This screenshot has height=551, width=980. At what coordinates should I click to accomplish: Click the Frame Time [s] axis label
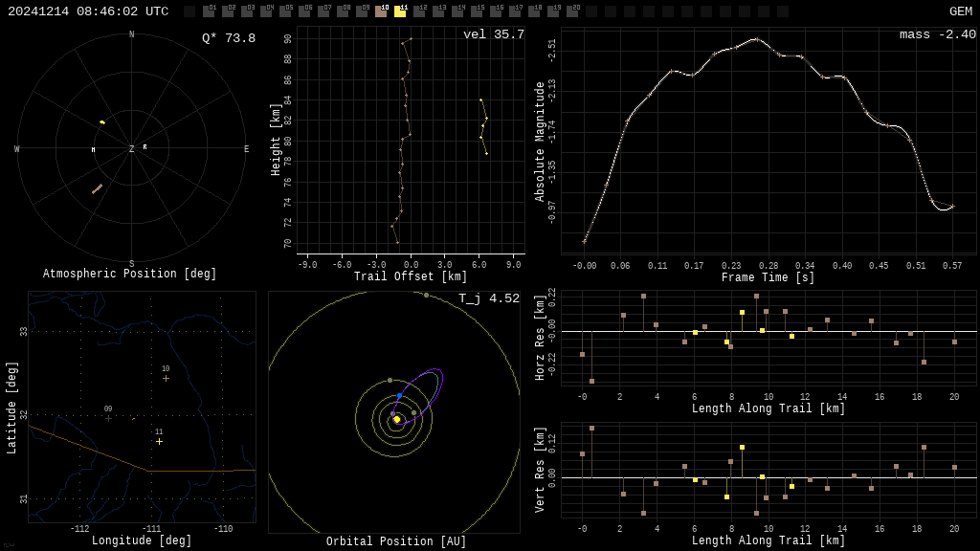click(768, 277)
